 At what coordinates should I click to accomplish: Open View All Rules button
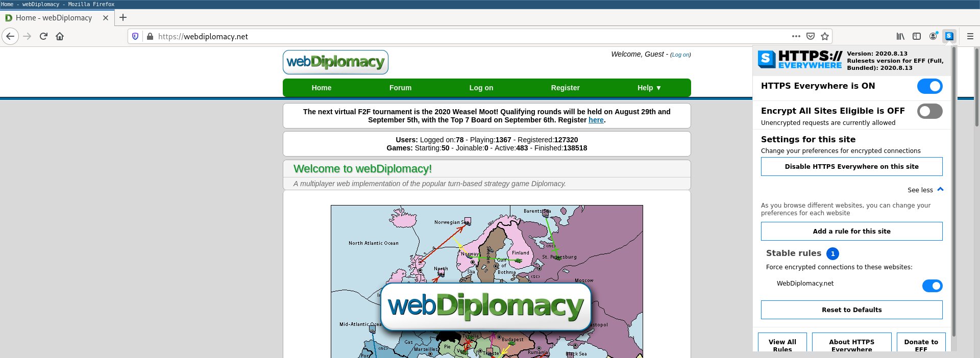coord(782,343)
